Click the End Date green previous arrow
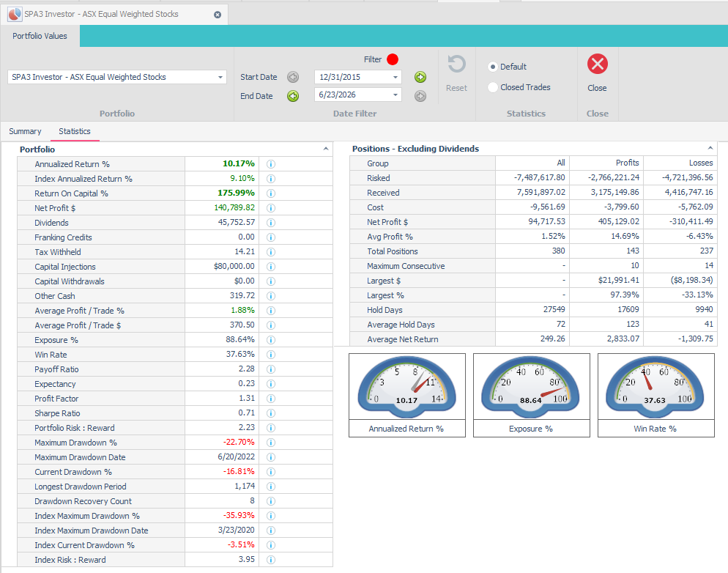Viewport: 728px width, 573px height. 293,96
